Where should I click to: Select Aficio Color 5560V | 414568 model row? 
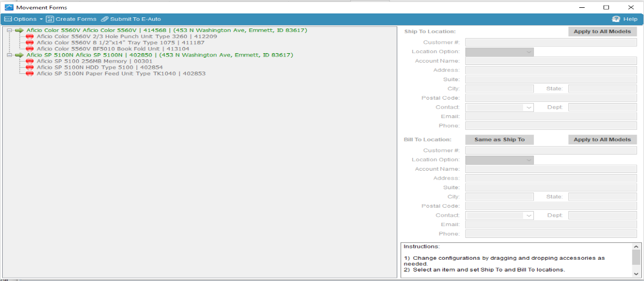167,30
